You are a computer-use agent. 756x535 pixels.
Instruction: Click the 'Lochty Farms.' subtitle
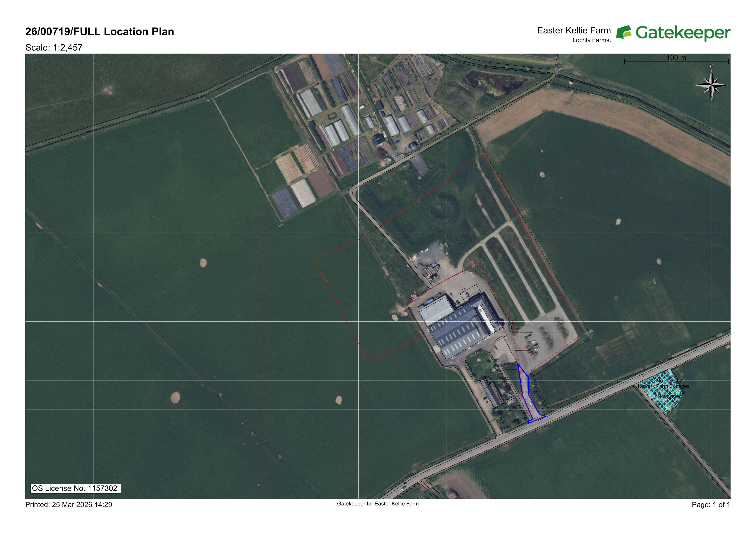click(592, 40)
